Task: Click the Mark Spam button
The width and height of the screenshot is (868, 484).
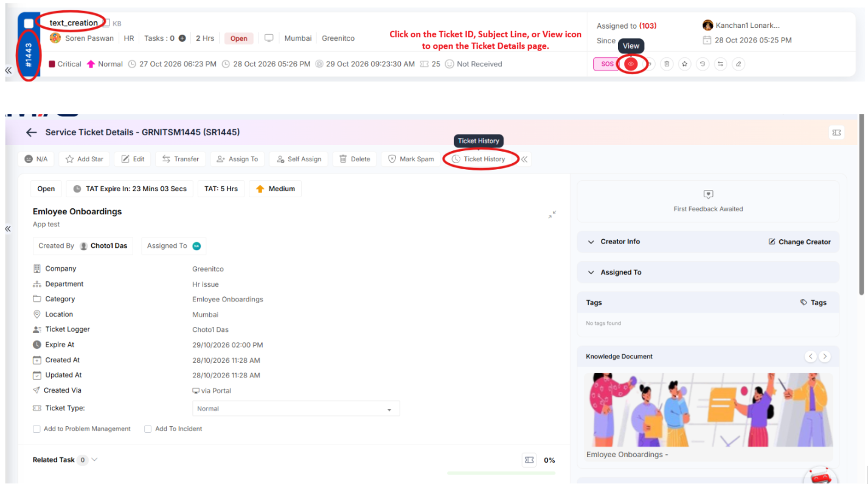Action: point(411,160)
